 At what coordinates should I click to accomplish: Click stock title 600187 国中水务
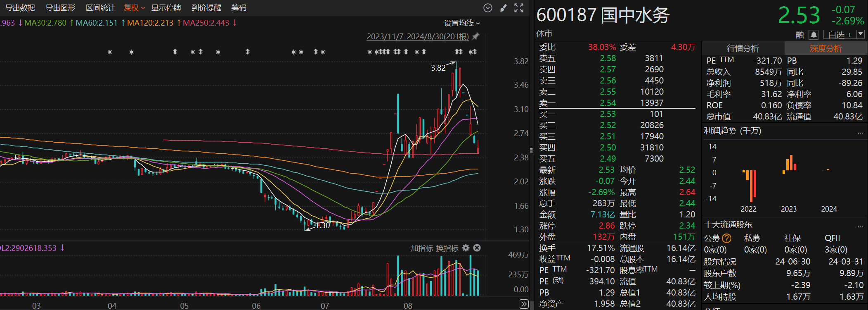click(603, 15)
